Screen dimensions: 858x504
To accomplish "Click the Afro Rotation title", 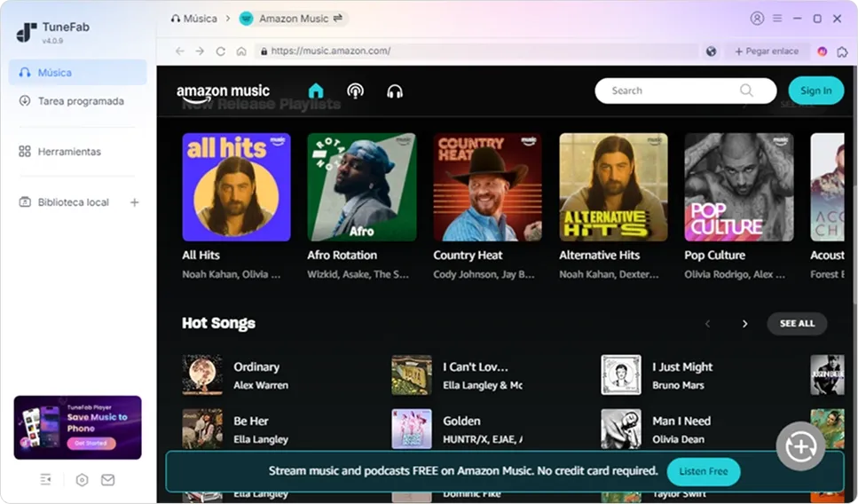I will point(342,255).
